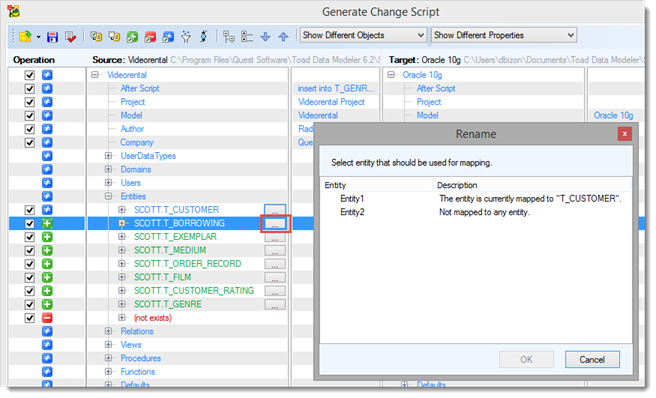Click the blue up arrow icon
This screenshot has height=398, width=656.
tap(283, 37)
